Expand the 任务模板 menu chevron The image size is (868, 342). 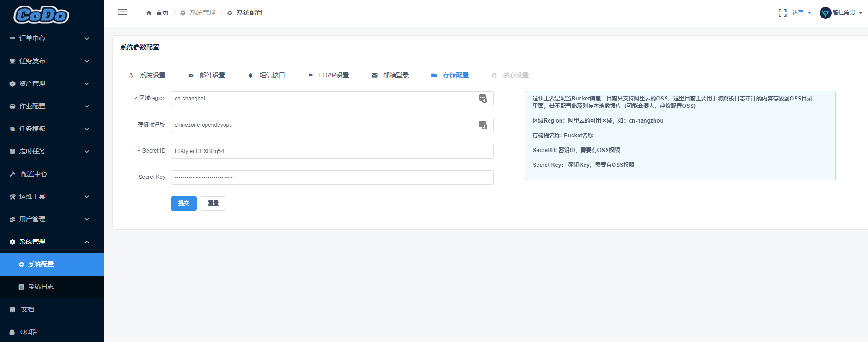point(87,129)
